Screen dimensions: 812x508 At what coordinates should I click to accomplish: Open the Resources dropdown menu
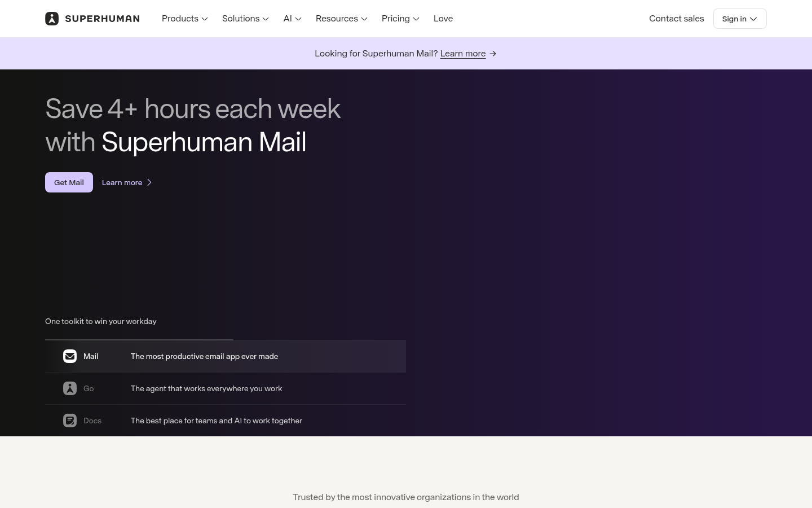[342, 19]
